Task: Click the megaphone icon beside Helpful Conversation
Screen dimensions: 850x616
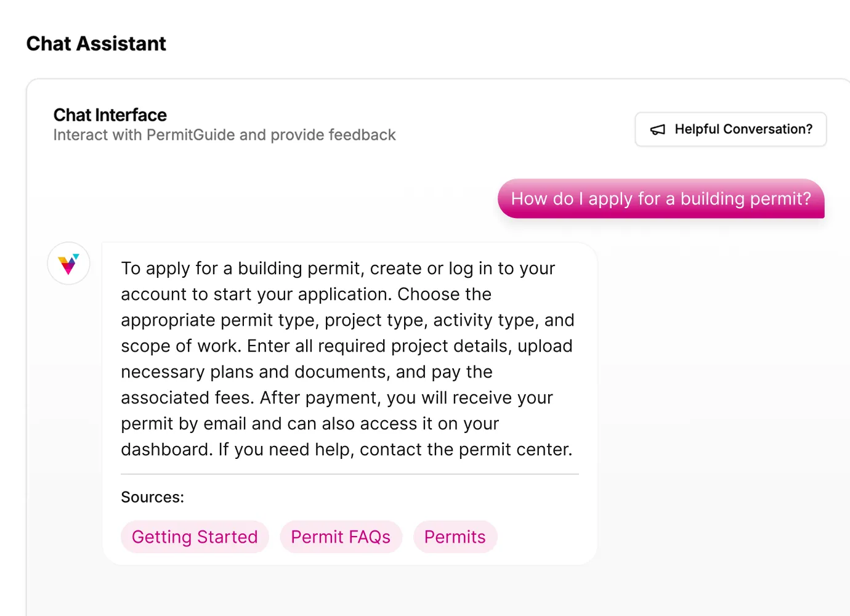Action: tap(658, 129)
